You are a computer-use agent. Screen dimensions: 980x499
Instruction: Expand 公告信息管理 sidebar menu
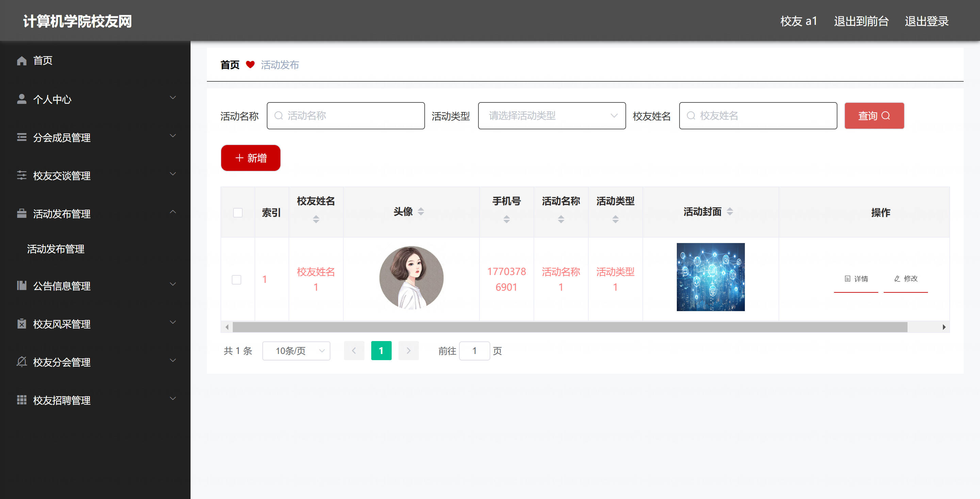pyautogui.click(x=173, y=284)
